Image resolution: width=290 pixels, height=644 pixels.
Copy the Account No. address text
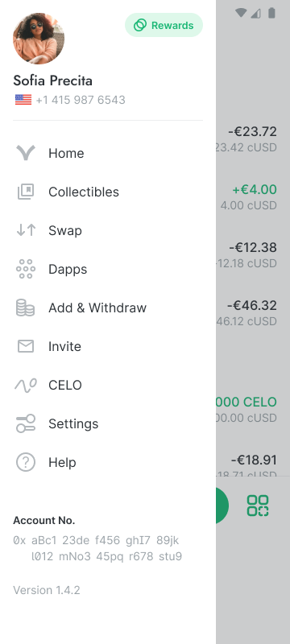[x=97, y=548]
